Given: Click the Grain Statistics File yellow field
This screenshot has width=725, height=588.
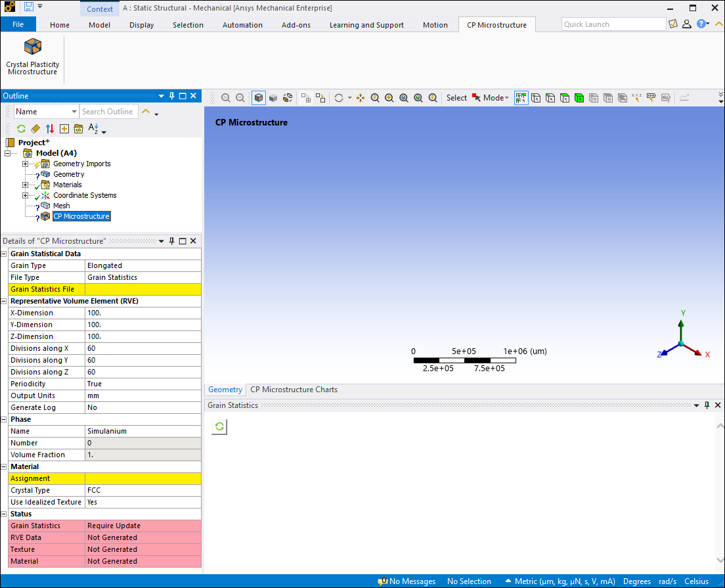Looking at the screenshot, I should pyautogui.click(x=143, y=289).
